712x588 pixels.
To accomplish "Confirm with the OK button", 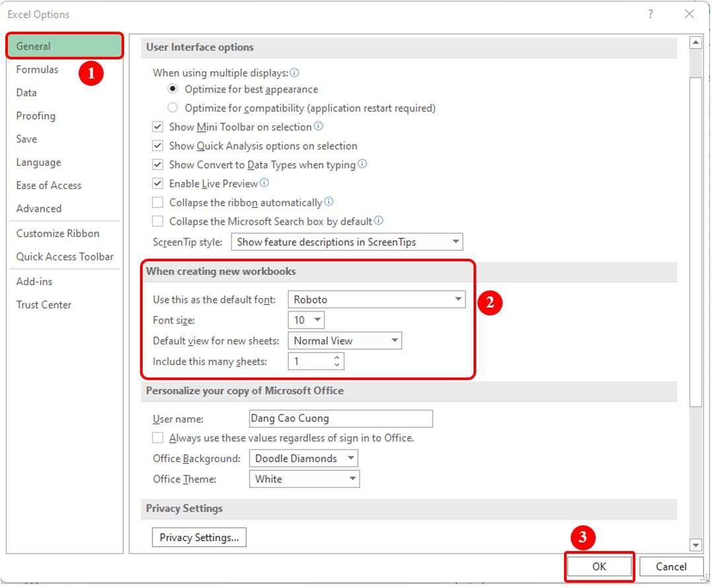I will pyautogui.click(x=599, y=566).
